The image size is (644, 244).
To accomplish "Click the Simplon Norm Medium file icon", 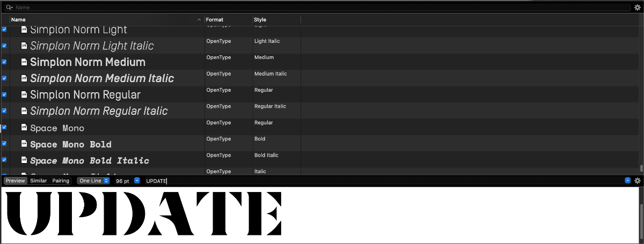I will (x=24, y=62).
